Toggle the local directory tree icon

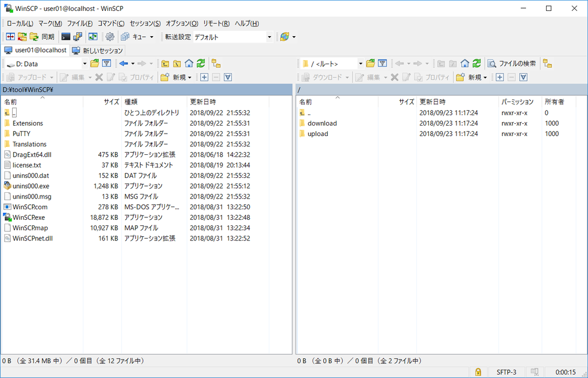[x=216, y=63]
